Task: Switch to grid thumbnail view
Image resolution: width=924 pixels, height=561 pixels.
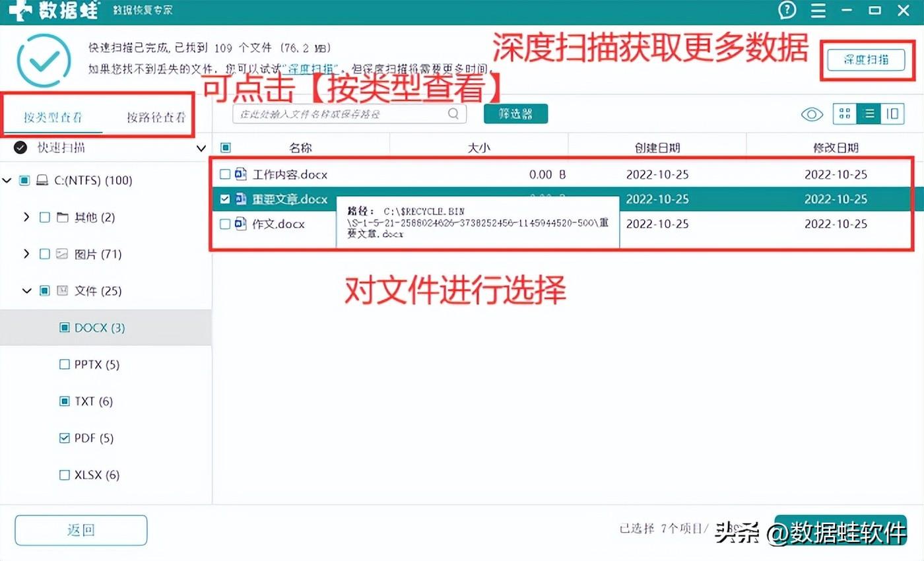Action: point(844,114)
